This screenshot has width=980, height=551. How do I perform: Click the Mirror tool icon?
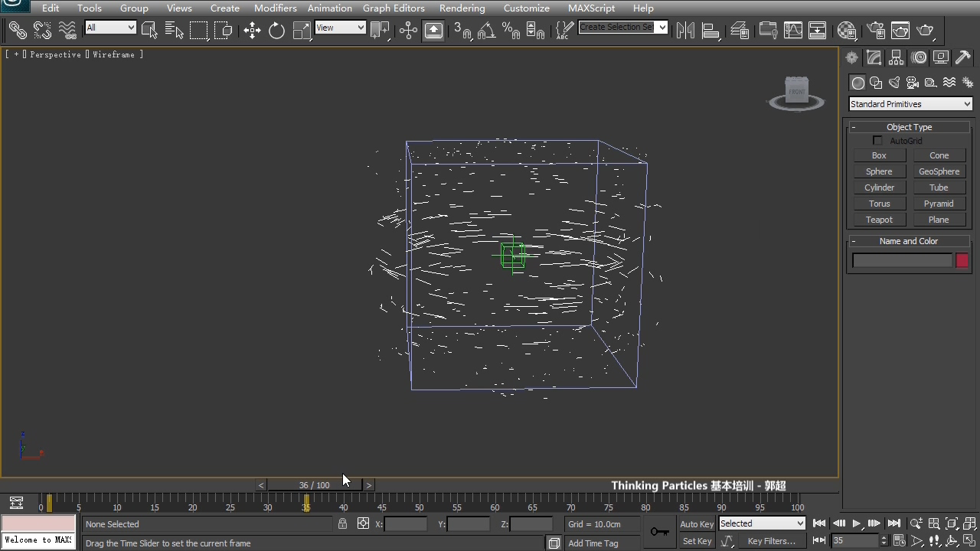tap(685, 30)
